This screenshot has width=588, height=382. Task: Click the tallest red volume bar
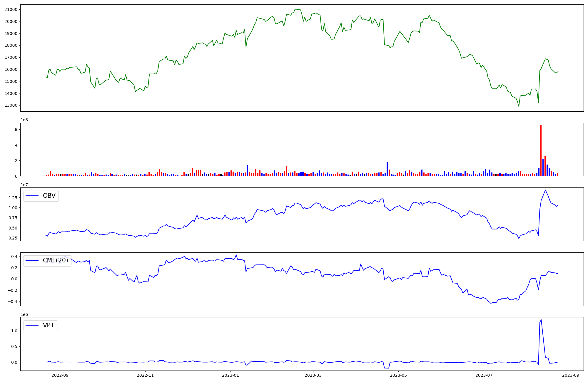[541, 150]
